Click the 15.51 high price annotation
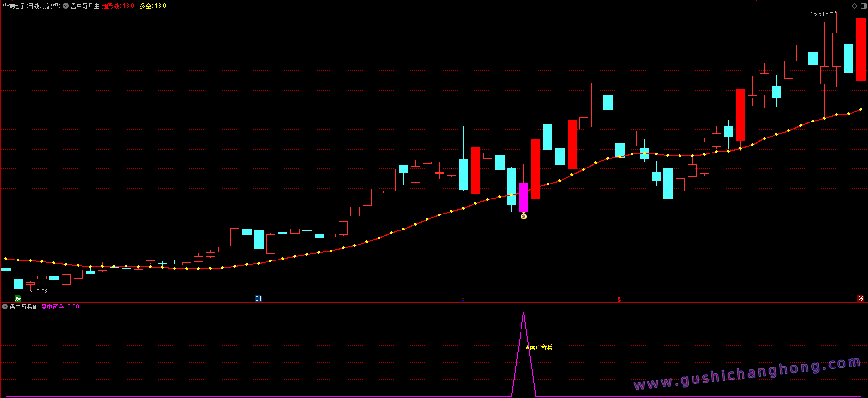This screenshot has height=398, width=868. click(817, 14)
